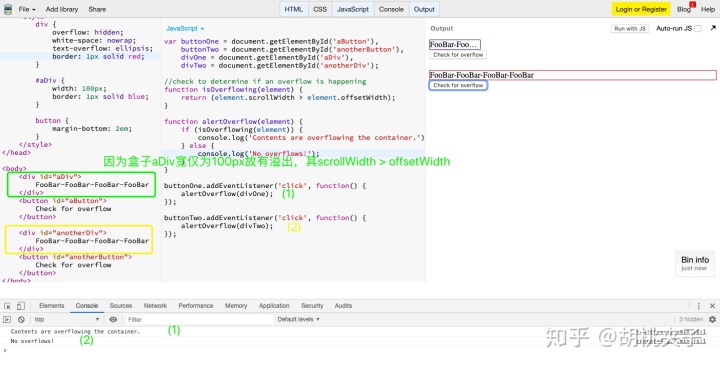Click Add library in the top bar
This screenshot has height=367, width=720.
click(62, 9)
